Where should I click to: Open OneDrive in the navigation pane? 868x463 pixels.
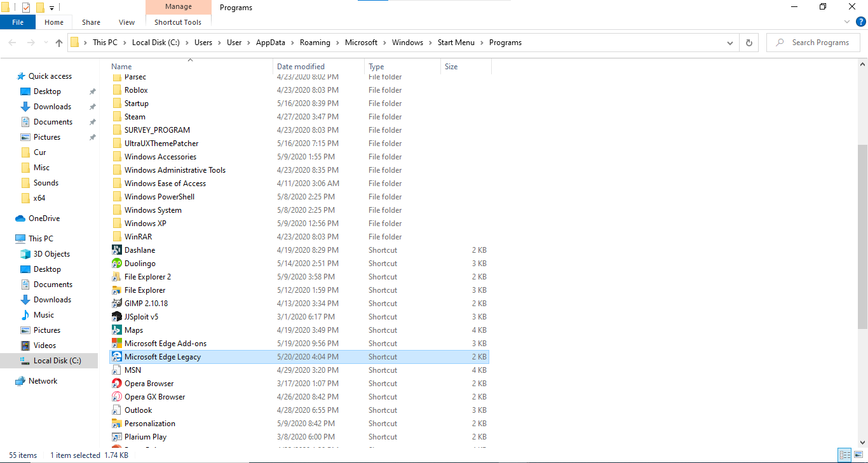(x=44, y=218)
